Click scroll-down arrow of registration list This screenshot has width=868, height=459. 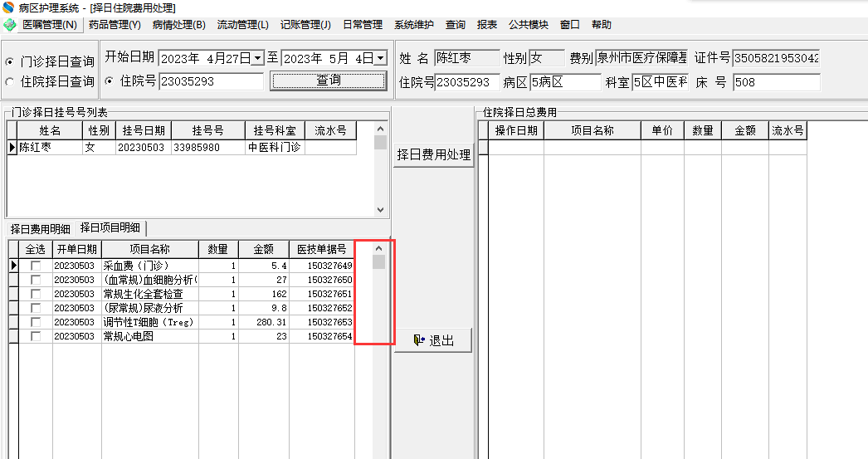[380, 210]
